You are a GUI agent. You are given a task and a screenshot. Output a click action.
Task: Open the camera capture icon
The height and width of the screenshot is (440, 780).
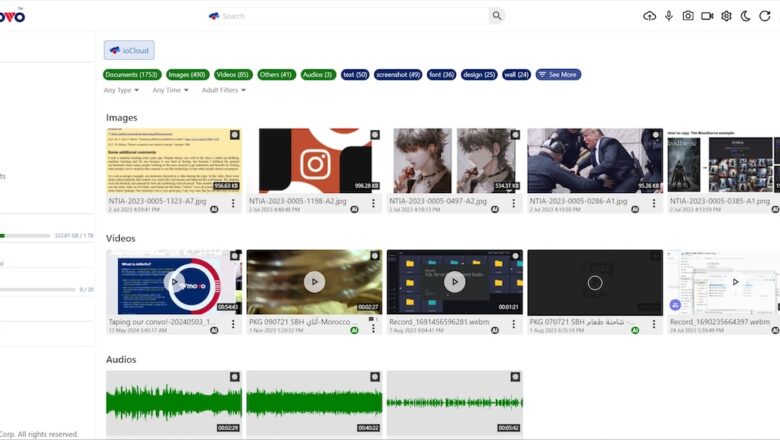click(x=688, y=16)
